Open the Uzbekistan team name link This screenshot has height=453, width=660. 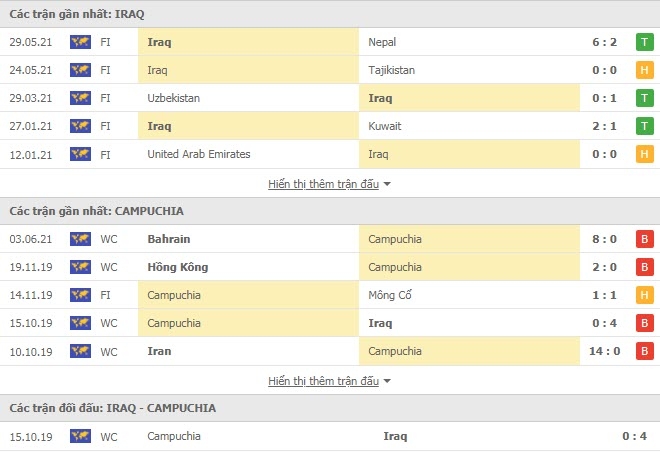pyautogui.click(x=173, y=98)
